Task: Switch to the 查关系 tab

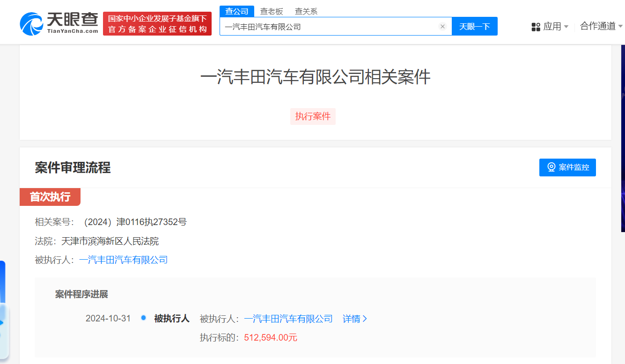Action: pos(306,11)
